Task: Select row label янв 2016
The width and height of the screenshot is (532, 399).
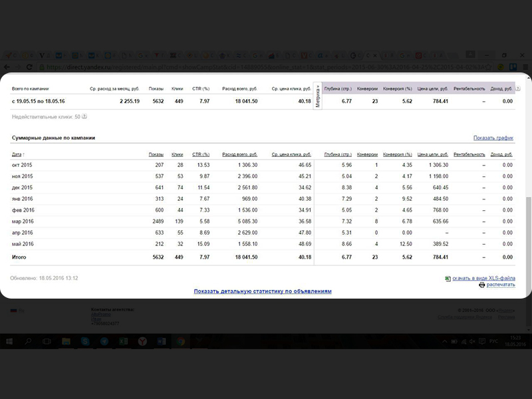Action: tap(23, 198)
